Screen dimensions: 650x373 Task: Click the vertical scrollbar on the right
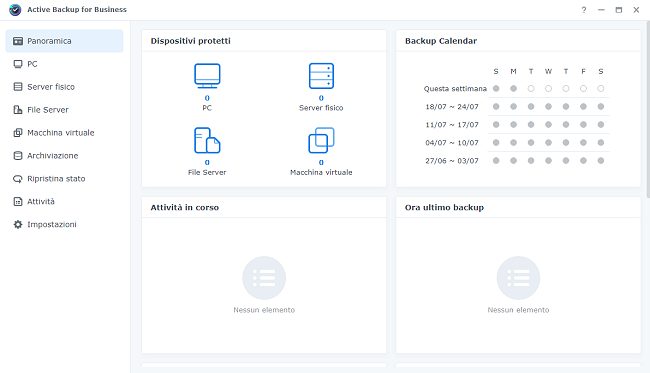648,109
